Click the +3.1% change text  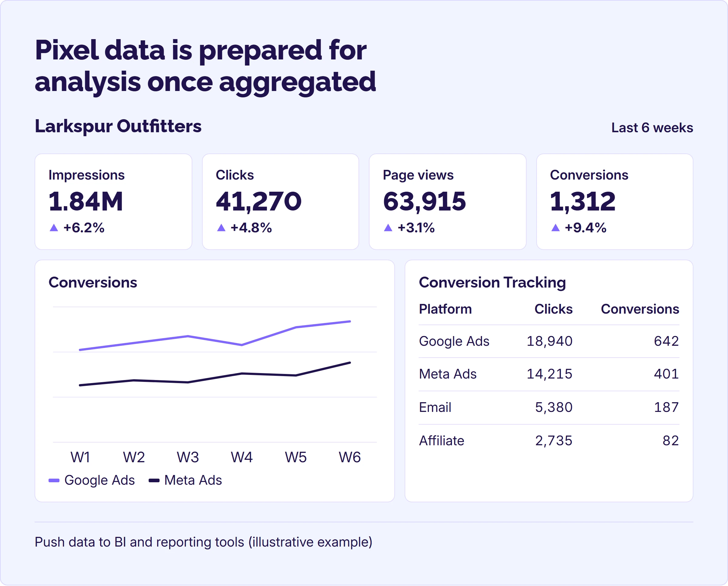coord(416,228)
